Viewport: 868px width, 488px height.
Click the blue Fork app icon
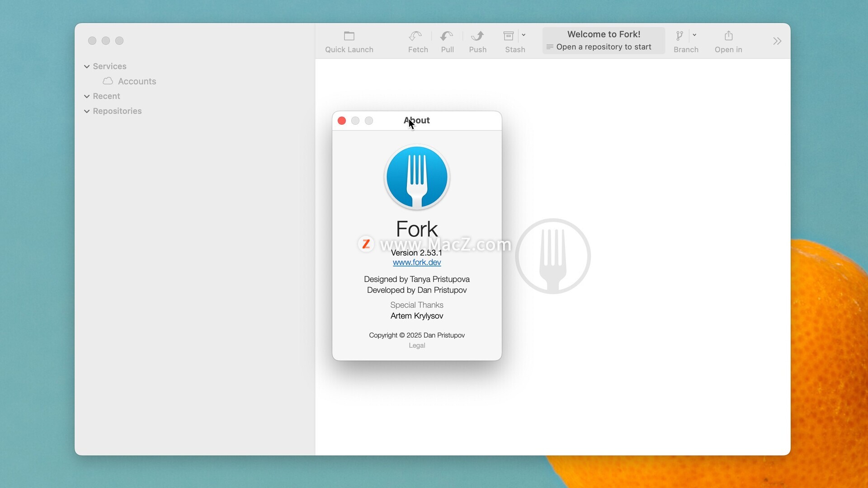pos(417,177)
